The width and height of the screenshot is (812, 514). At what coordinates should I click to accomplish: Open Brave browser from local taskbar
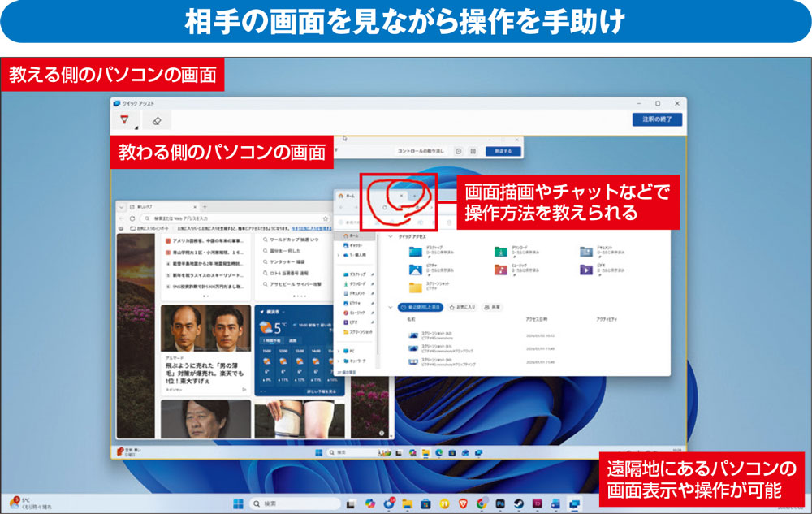tap(463, 503)
